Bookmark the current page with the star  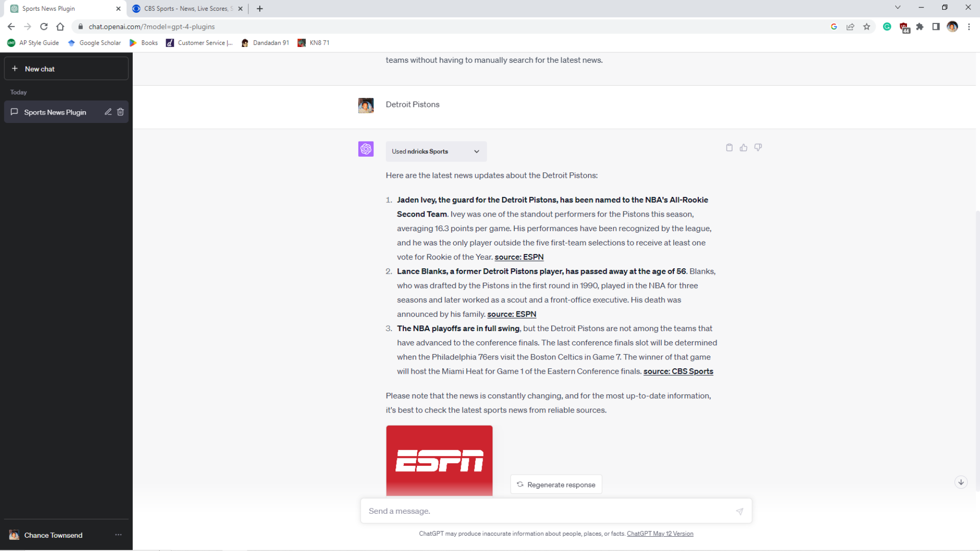[866, 26]
